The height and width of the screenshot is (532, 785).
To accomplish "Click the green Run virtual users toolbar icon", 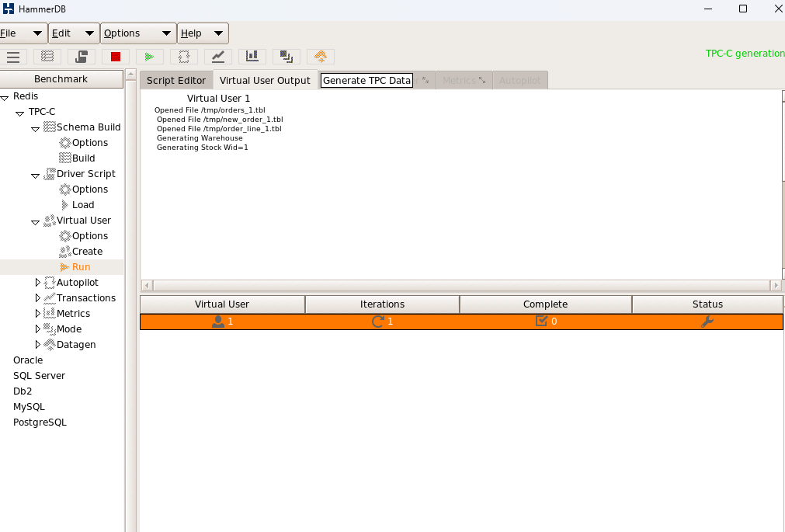I will (148, 56).
